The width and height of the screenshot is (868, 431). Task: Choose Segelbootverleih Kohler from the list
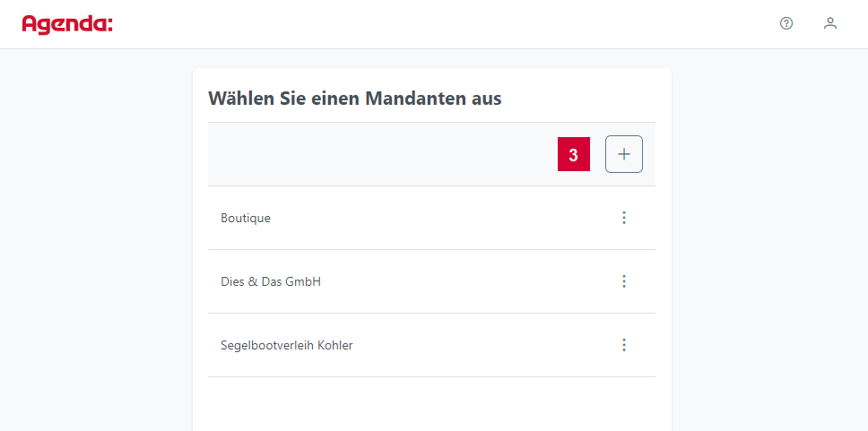click(287, 345)
